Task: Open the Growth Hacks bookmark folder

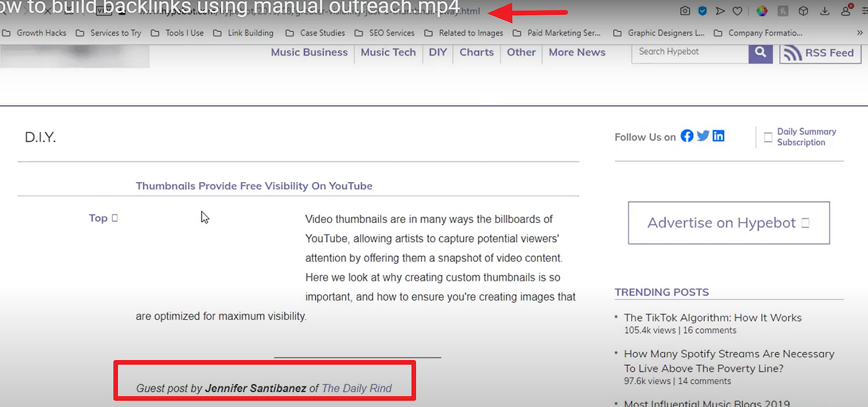Action: coord(34,33)
